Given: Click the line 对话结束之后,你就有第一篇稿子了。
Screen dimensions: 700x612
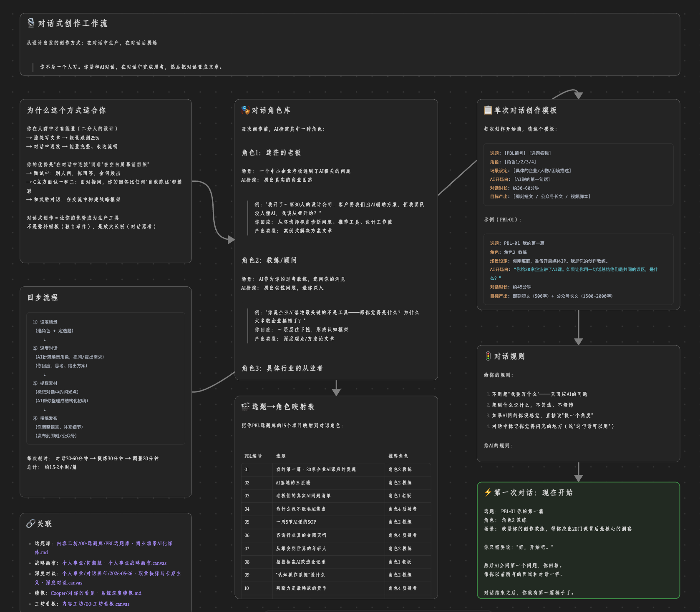Looking at the screenshot, I should (x=529, y=592).
